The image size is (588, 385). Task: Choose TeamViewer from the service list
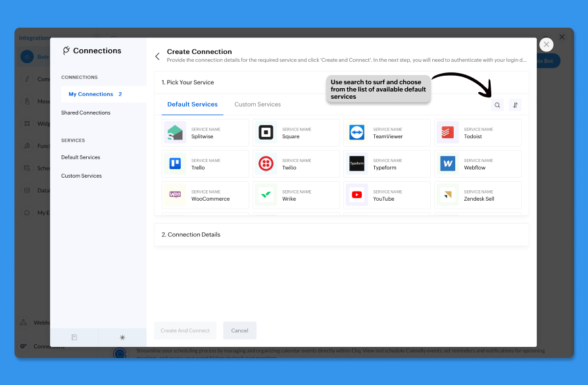[387, 133]
